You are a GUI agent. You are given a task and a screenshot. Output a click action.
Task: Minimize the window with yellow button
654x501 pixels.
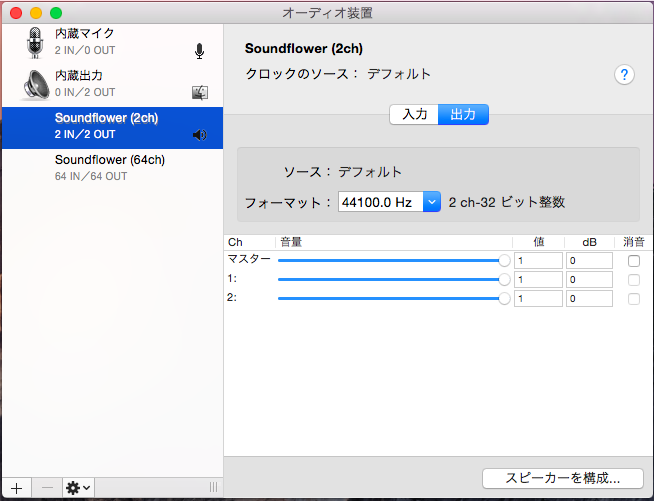[x=36, y=13]
